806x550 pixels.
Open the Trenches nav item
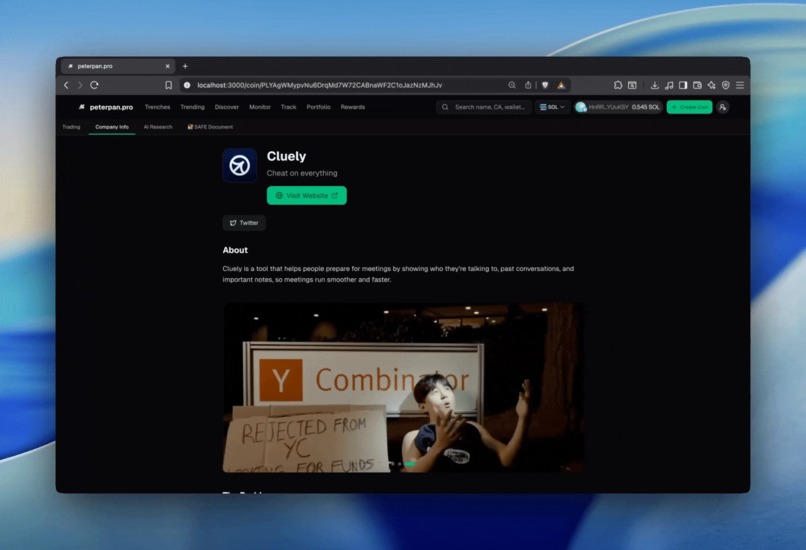157,107
